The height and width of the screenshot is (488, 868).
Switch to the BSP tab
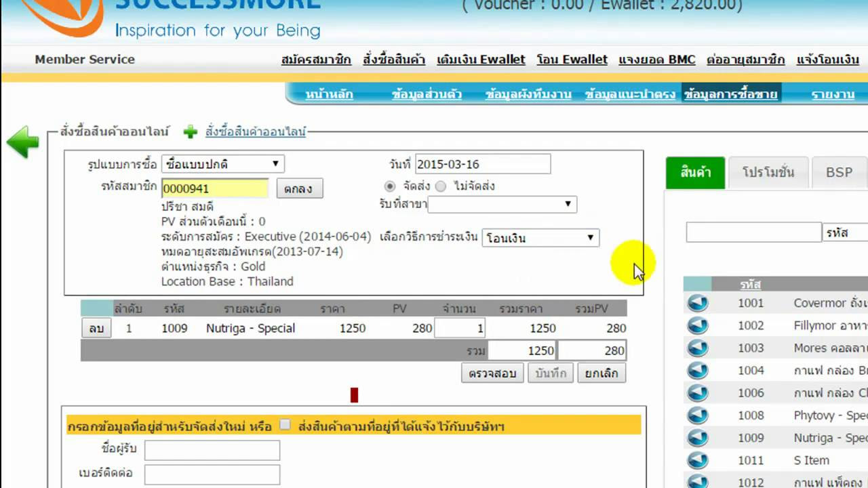839,172
